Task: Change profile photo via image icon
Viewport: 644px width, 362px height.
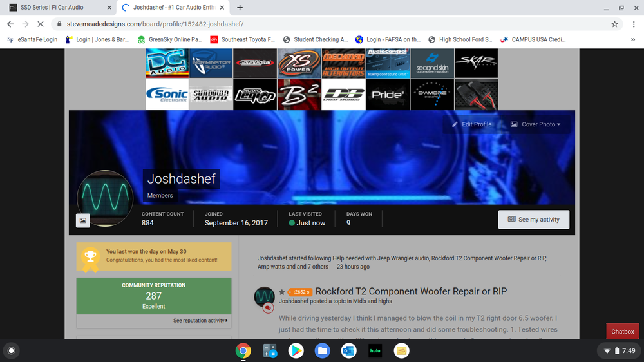Action: (x=83, y=221)
